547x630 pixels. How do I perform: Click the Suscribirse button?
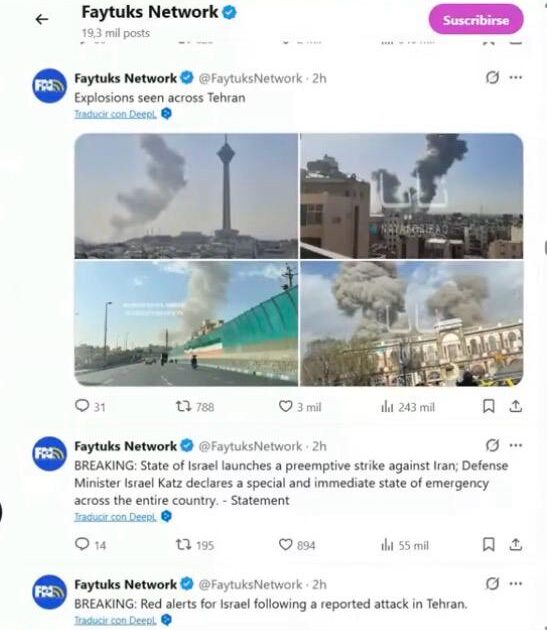point(476,20)
